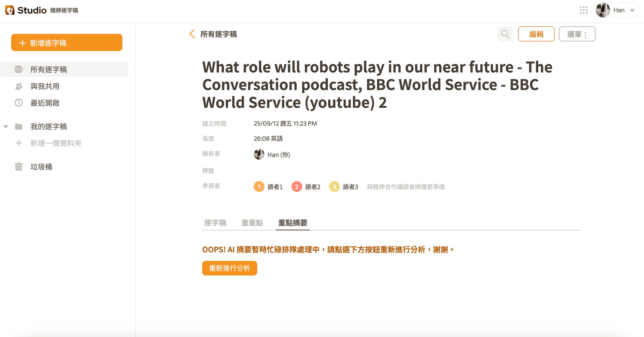Click the 重新進行分析 button
The image size is (644, 337).
[230, 268]
